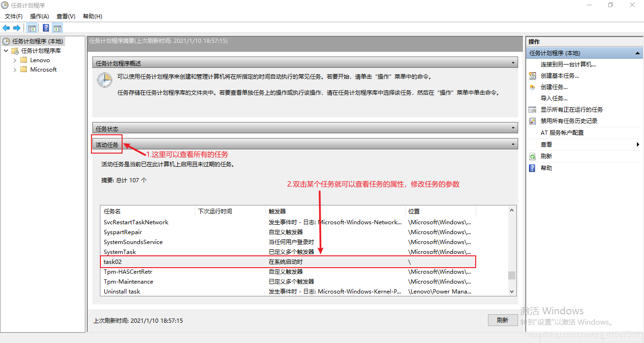The width and height of the screenshot is (644, 343).
Task: Select the Microsoft folder icon in the tree
Action: 24,69
